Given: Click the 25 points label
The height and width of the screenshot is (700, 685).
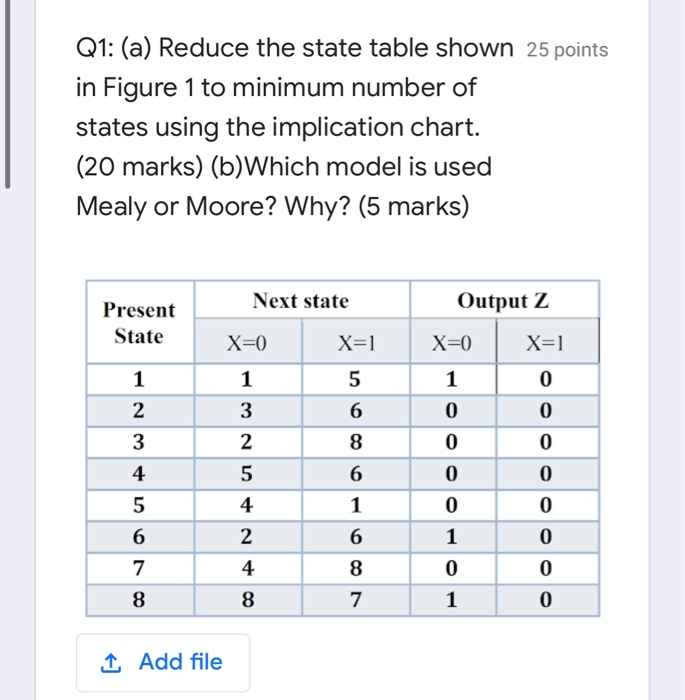Looking at the screenshot, I should tap(567, 50).
